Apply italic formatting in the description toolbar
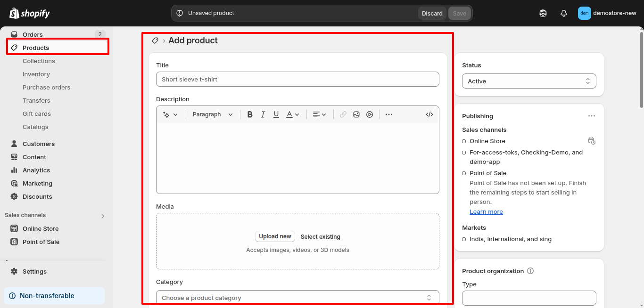The height and width of the screenshot is (308, 644). [x=263, y=114]
